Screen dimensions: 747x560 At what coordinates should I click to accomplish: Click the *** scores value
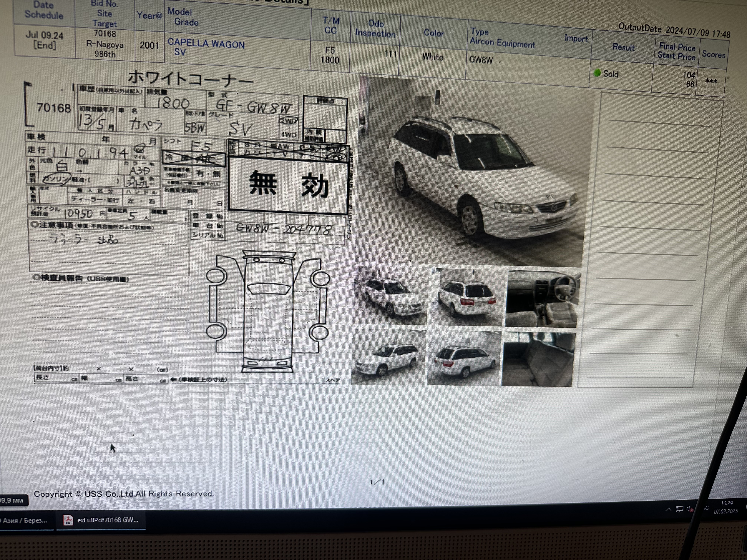tap(711, 81)
